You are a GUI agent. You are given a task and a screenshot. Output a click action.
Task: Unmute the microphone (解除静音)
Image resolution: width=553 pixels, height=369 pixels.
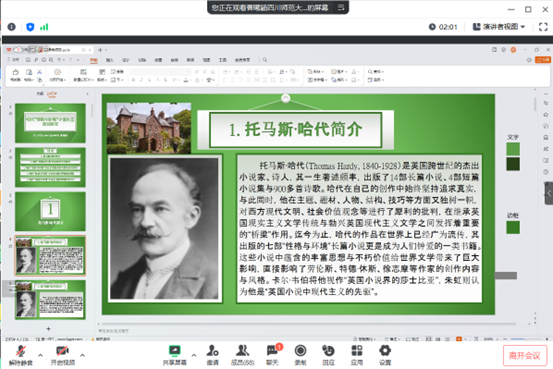coord(21,355)
